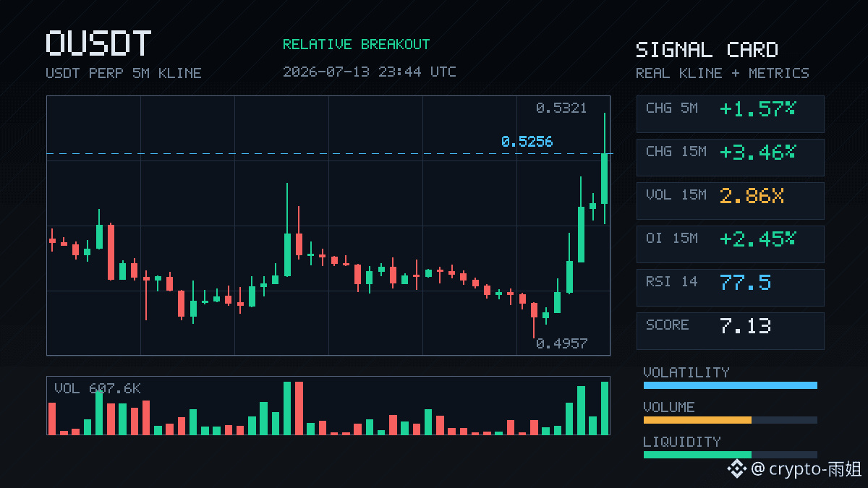Click the OI 15M +2.45% value

click(x=757, y=239)
